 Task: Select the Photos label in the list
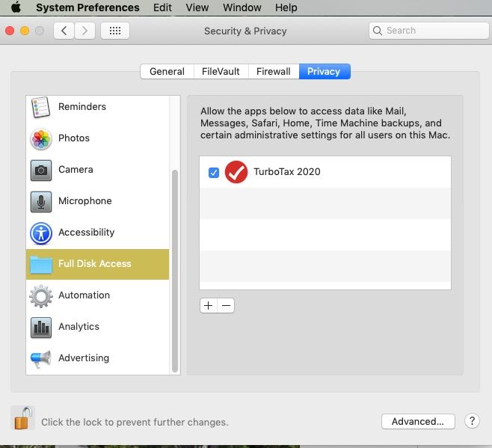point(74,138)
